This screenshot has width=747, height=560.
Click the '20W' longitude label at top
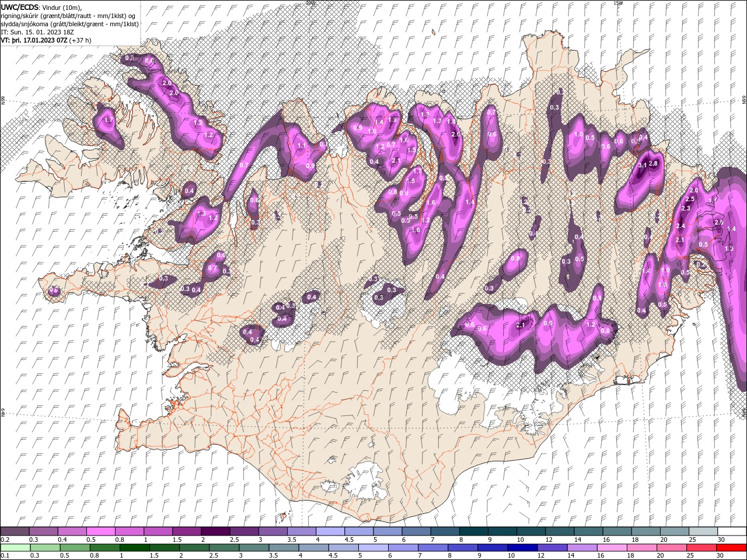[x=310, y=3]
